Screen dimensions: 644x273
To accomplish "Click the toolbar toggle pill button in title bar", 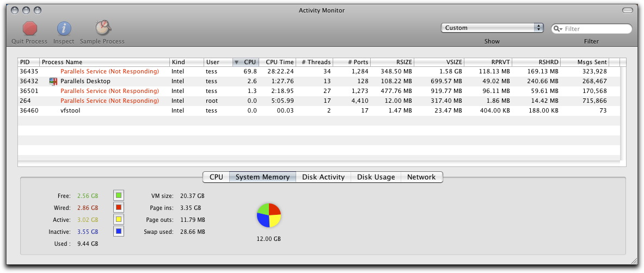I will click(x=628, y=10).
